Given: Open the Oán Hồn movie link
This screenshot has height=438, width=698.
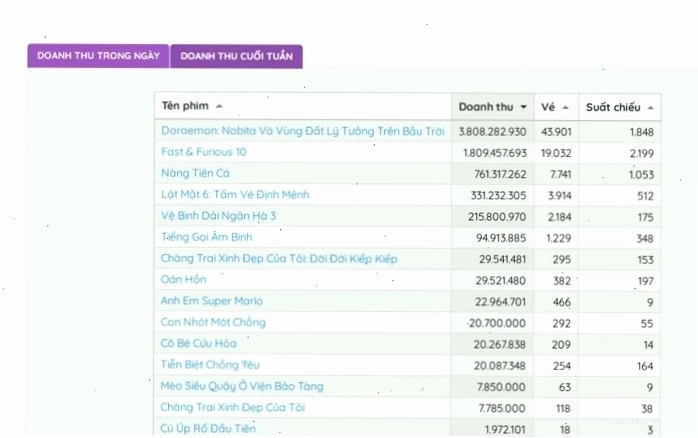Looking at the screenshot, I should click(x=183, y=280).
